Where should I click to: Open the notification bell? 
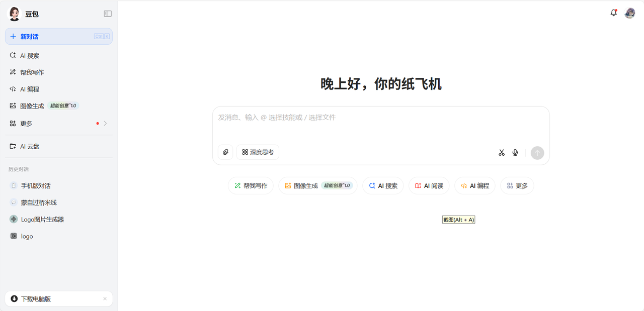tap(614, 13)
